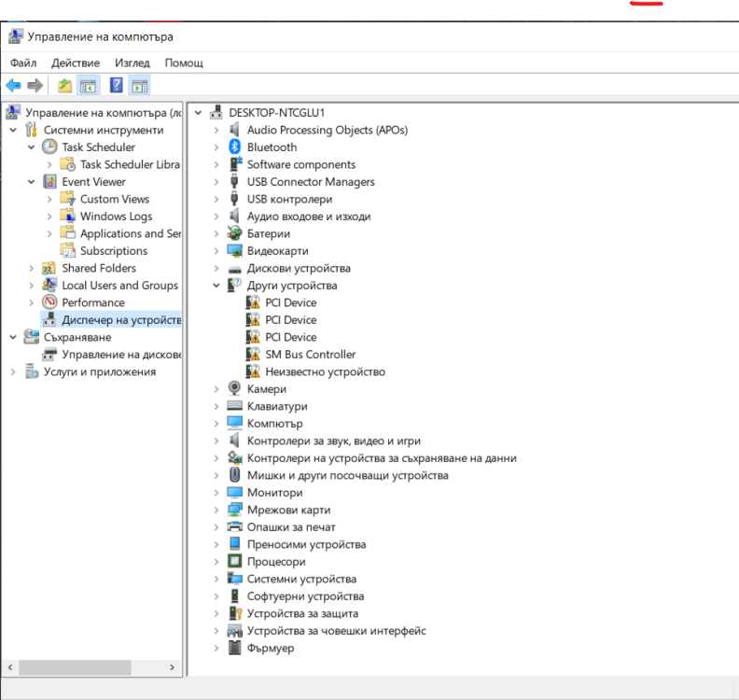Click the Help question mark toolbar icon
The height and width of the screenshot is (700, 739).
tap(116, 85)
